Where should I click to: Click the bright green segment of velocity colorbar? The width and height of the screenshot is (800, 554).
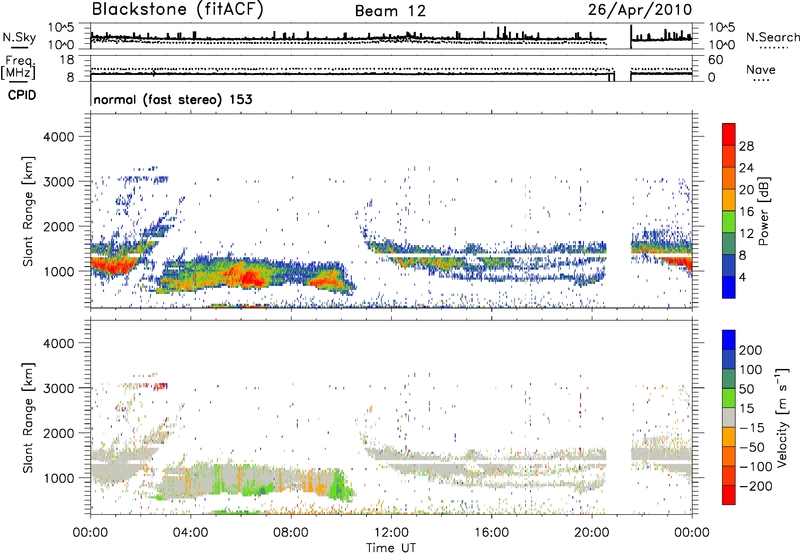click(729, 398)
